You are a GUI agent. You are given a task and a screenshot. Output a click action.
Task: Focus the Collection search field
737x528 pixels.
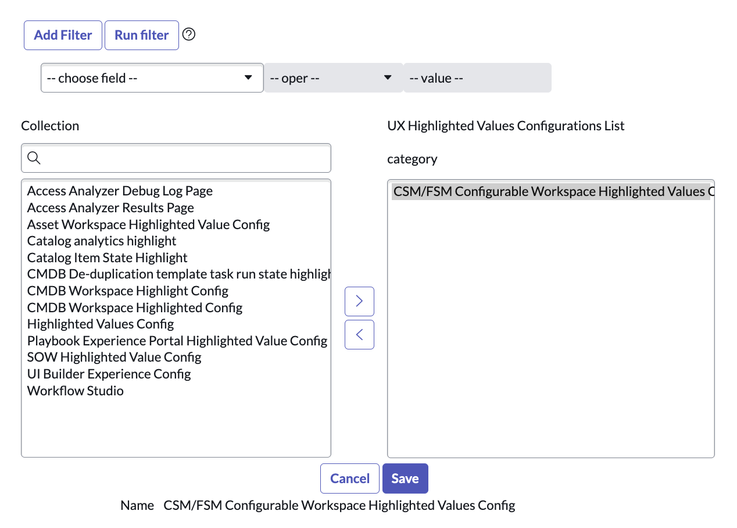[x=176, y=158]
